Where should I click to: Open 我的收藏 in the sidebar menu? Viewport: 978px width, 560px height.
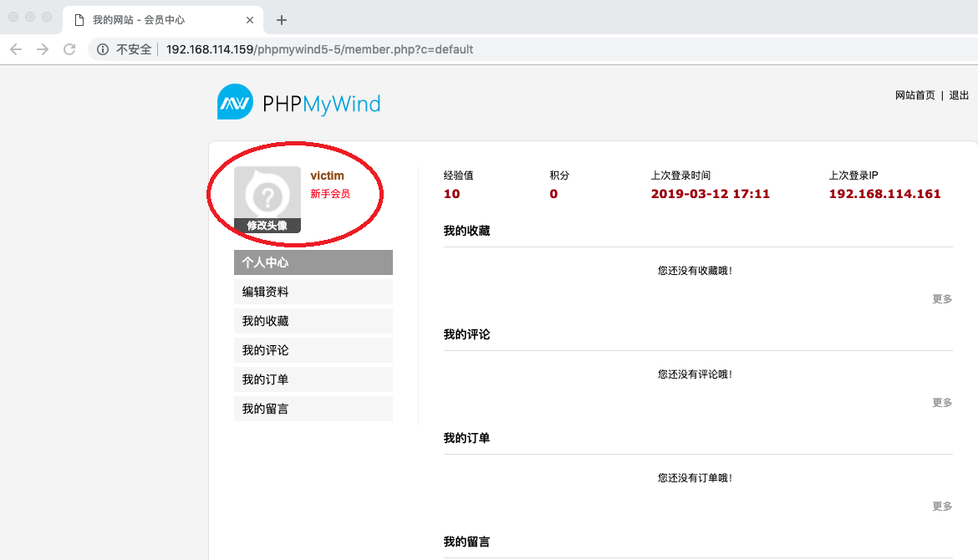coord(313,321)
